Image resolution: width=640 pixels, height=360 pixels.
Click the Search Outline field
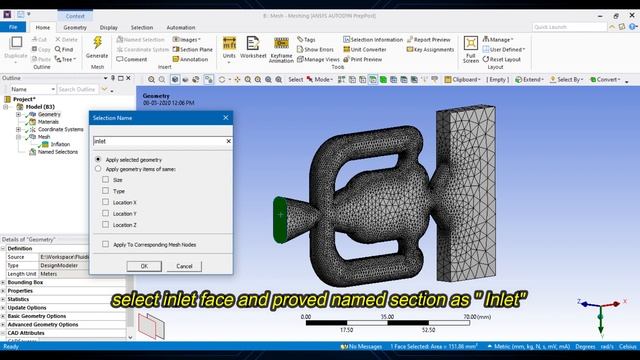click(78, 89)
